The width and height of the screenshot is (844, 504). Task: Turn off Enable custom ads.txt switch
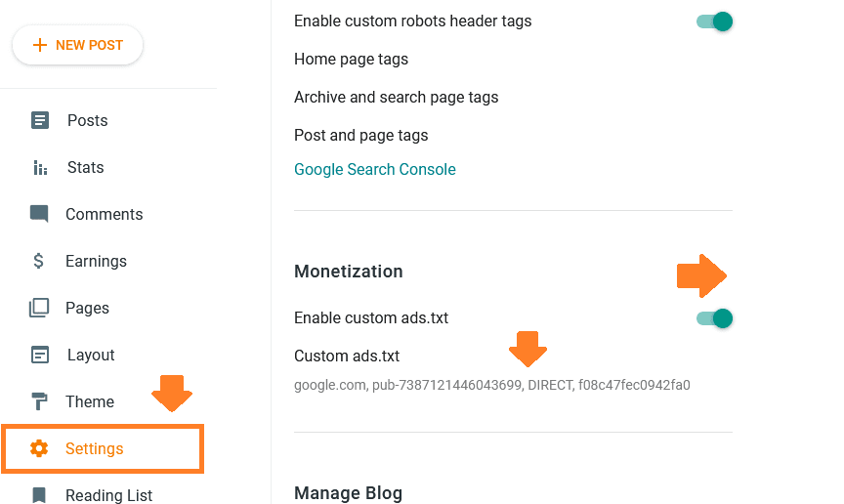[x=715, y=317]
